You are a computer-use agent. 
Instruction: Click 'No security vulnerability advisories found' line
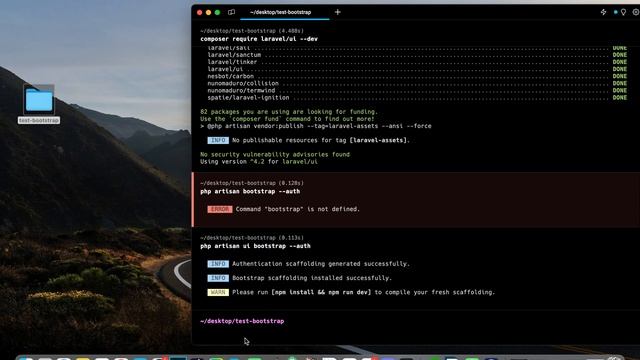coord(275,155)
